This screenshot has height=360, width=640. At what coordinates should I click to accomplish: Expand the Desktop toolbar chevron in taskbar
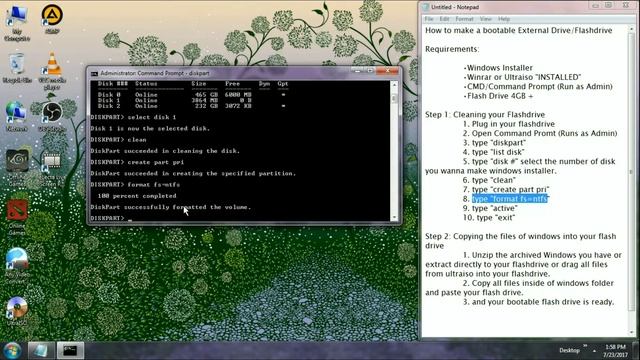pos(584,346)
